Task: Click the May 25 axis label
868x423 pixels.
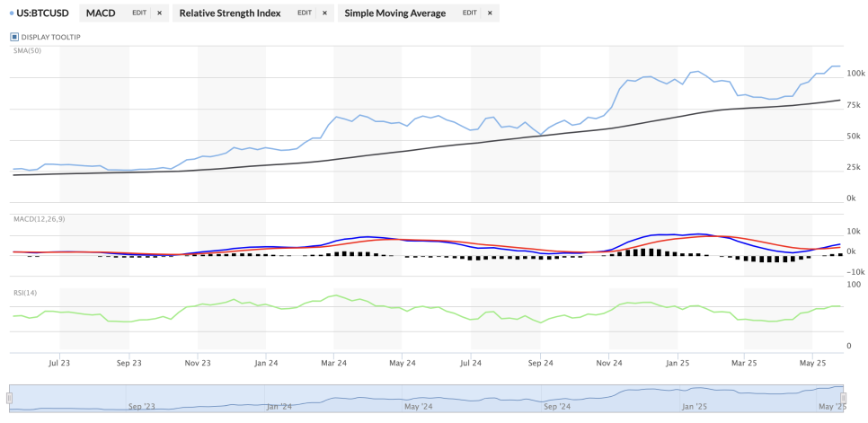Action: [x=812, y=364]
